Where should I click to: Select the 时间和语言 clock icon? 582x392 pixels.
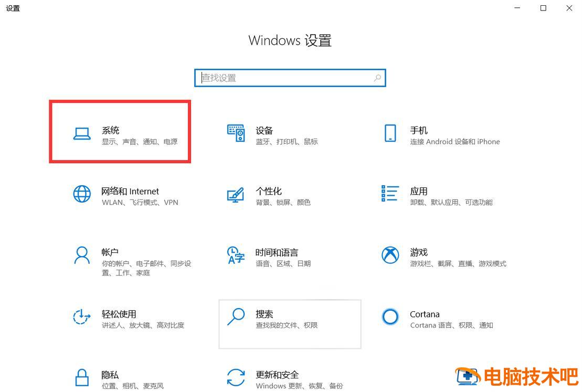click(236, 255)
